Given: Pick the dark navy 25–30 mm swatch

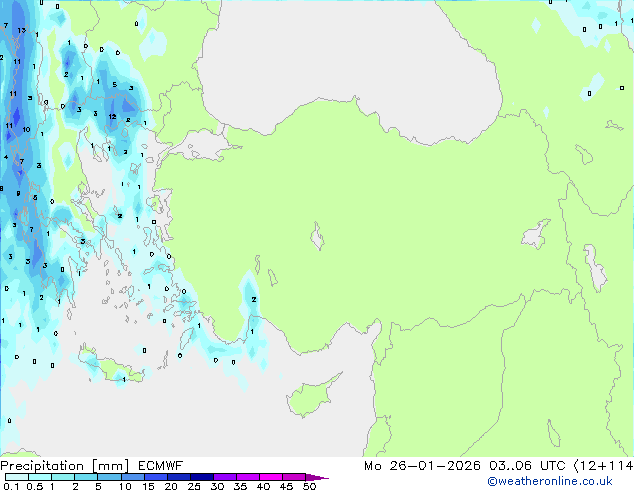Looking at the screenshot, I should click(202, 477).
